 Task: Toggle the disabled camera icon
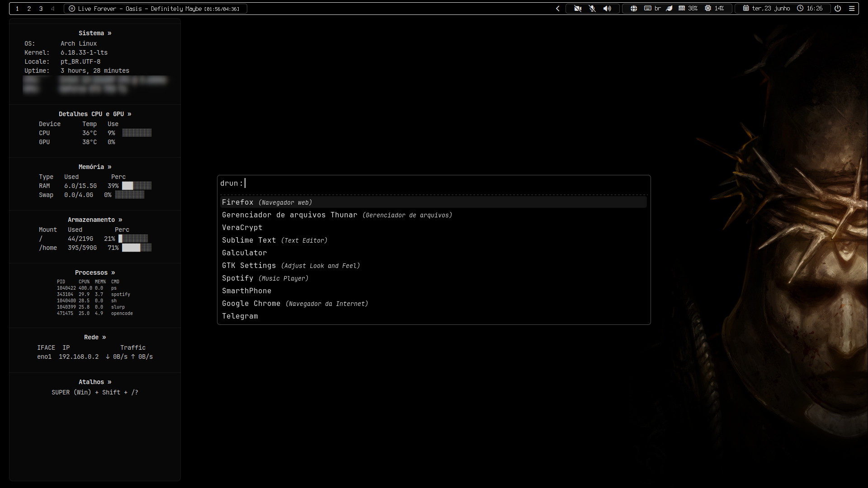click(x=577, y=9)
